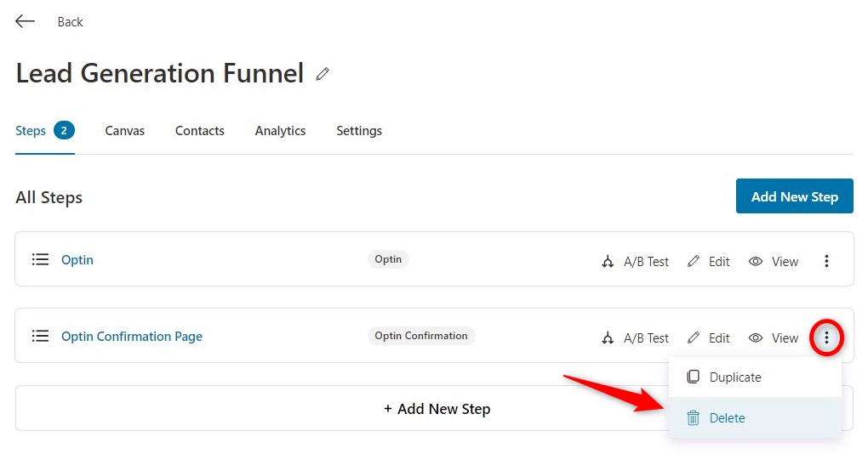Image resolution: width=868 pixels, height=465 pixels.
Task: Click the drag handle icon for Optin step
Action: 40,259
